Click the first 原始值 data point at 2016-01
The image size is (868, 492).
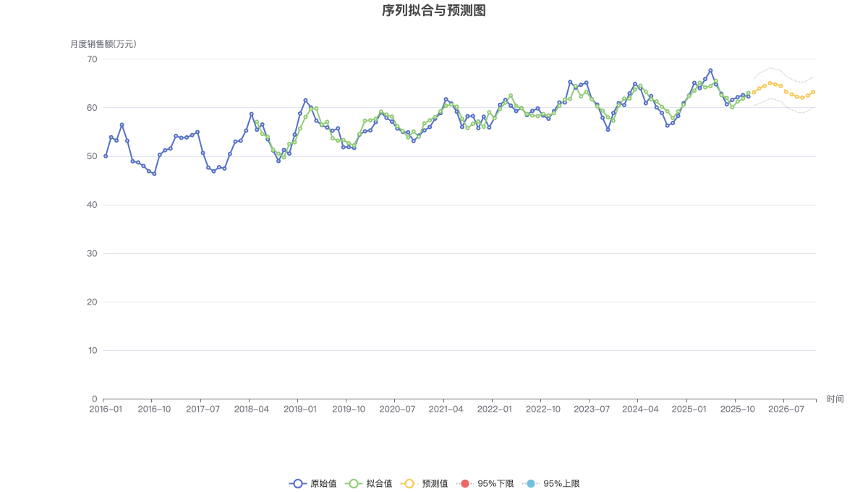pyautogui.click(x=106, y=156)
